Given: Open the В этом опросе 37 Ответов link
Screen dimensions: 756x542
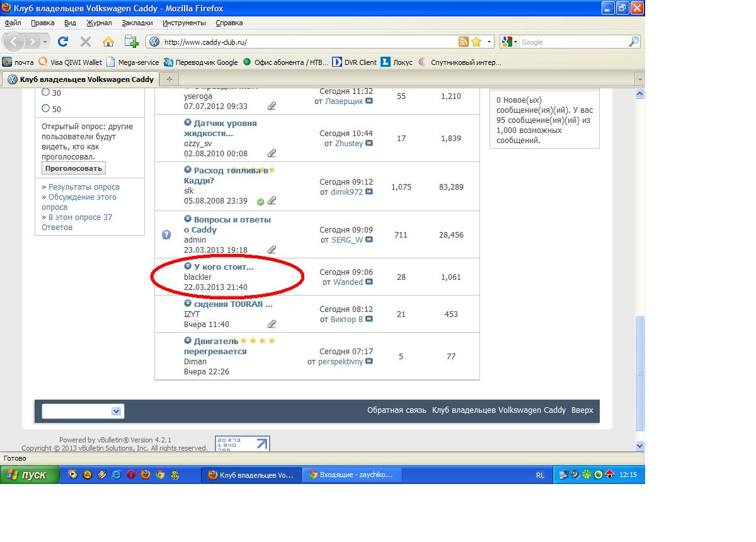Looking at the screenshot, I should 77,222.
